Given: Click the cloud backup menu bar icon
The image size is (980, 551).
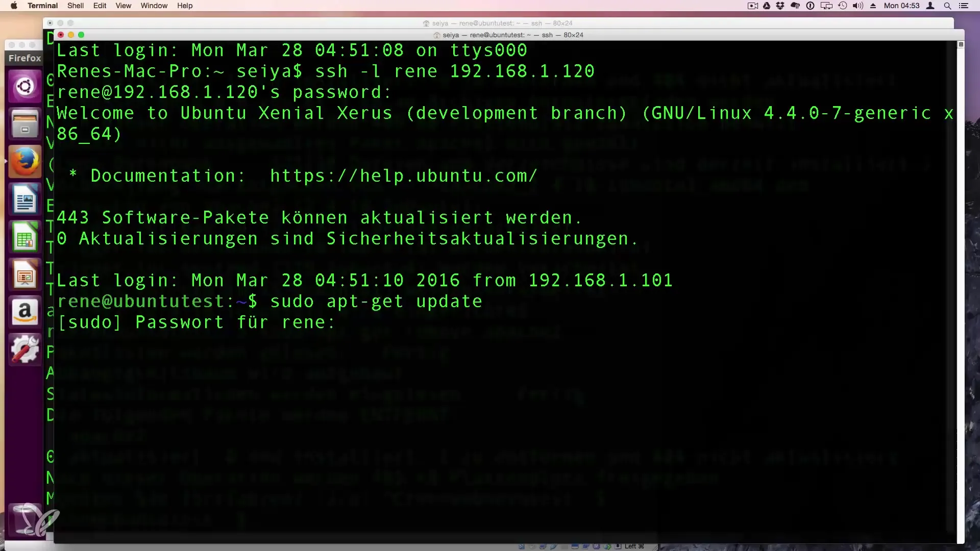Looking at the screenshot, I should click(795, 6).
